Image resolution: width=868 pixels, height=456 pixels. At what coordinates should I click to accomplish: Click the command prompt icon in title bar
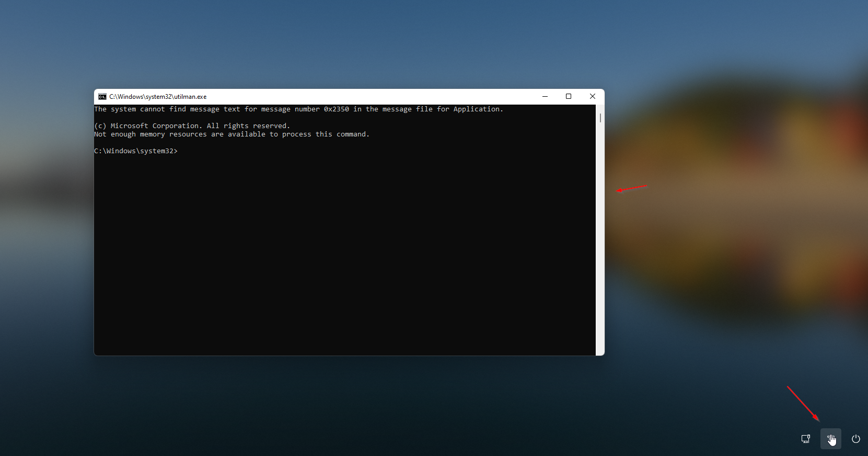102,97
